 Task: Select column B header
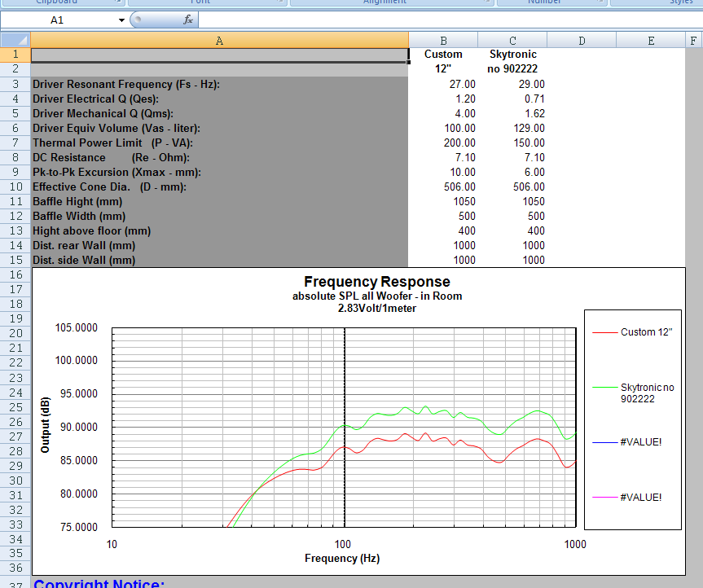pos(443,41)
